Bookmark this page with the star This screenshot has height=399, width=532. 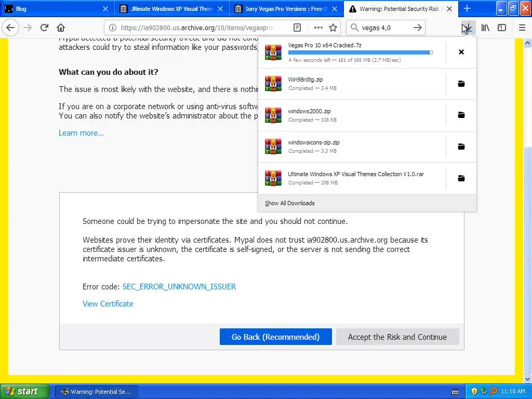333,28
